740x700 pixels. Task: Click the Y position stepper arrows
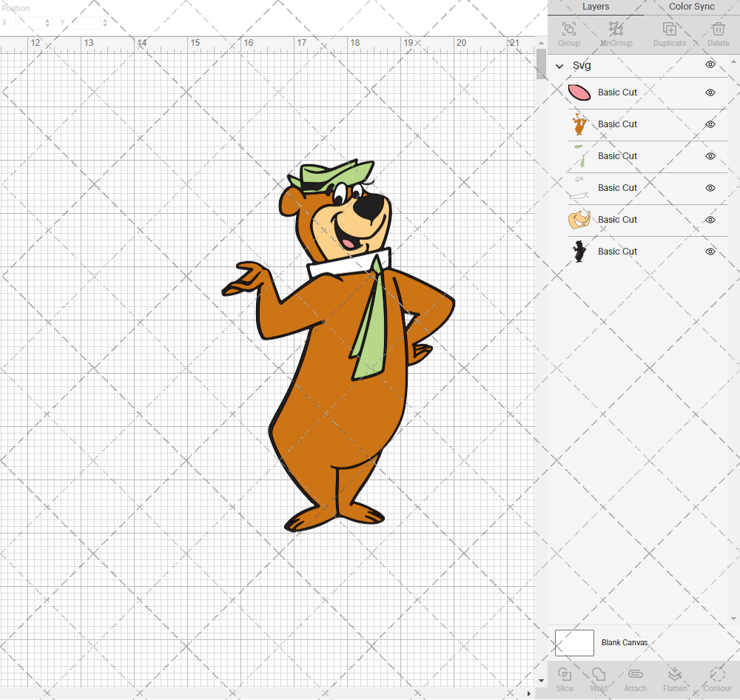tap(105, 22)
